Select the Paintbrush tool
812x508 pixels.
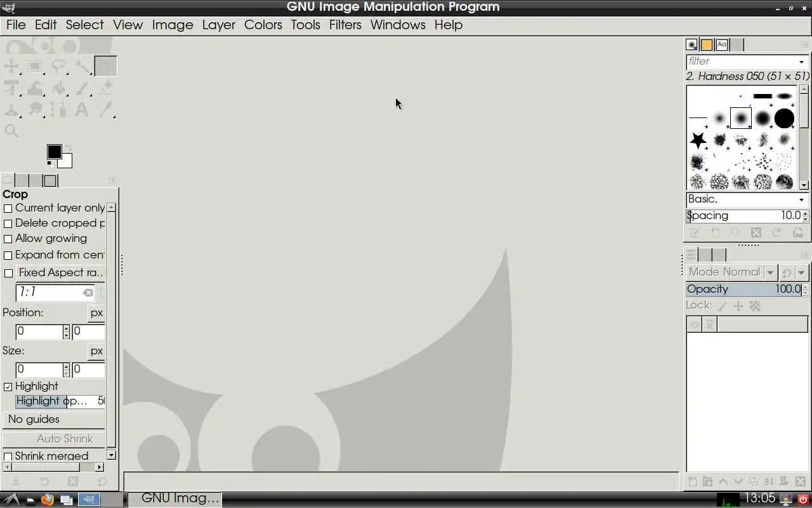82,88
